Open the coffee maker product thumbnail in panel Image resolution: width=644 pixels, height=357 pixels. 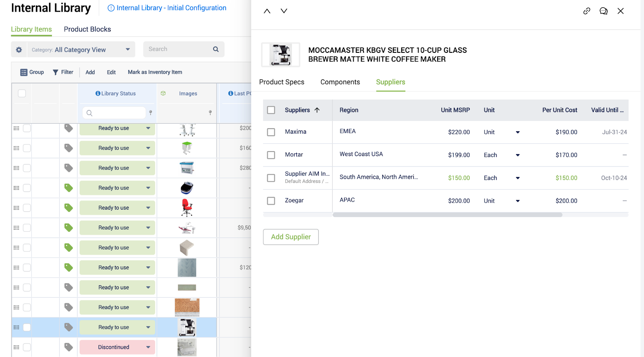tap(281, 55)
